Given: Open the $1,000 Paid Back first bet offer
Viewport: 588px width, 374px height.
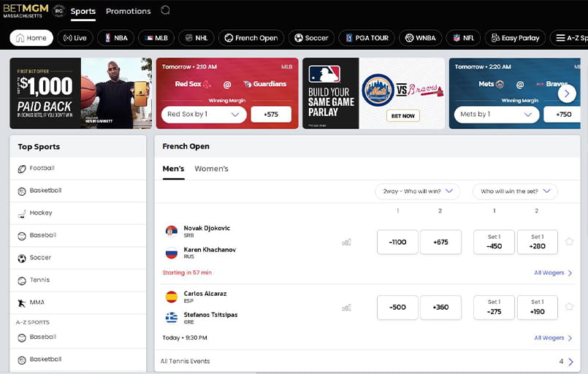Looking at the screenshot, I should (80, 93).
